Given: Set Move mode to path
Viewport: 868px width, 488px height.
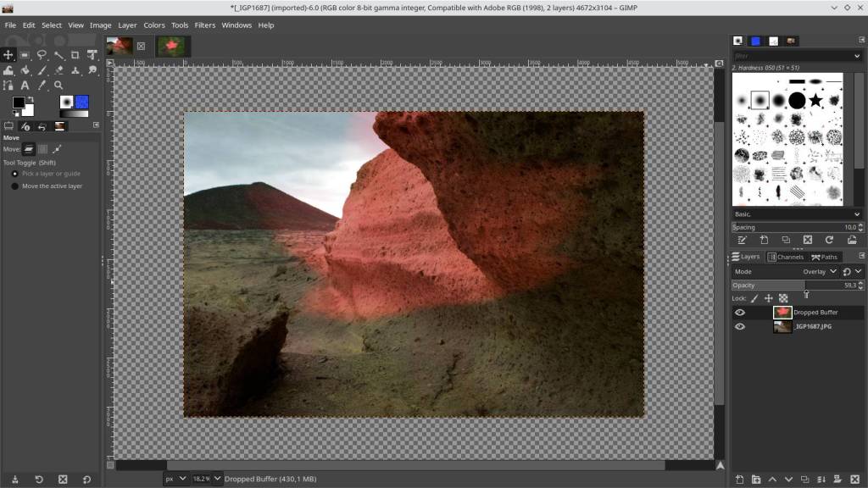Looking at the screenshot, I should (57, 149).
